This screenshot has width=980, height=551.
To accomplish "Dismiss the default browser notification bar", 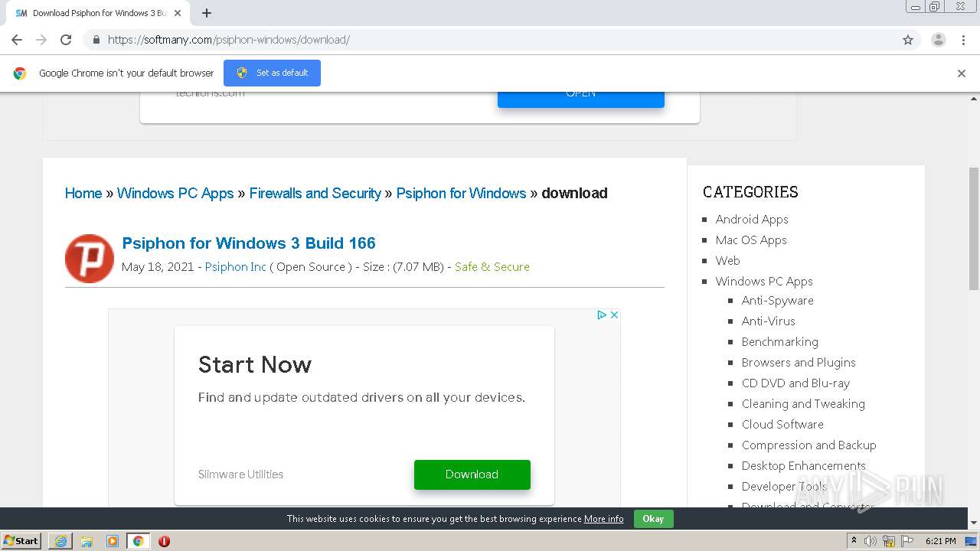I will [x=962, y=73].
